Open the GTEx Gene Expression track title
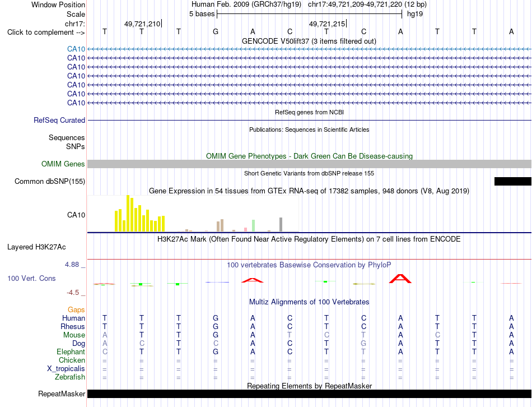Viewport: 532px width, 407px height. point(309,191)
